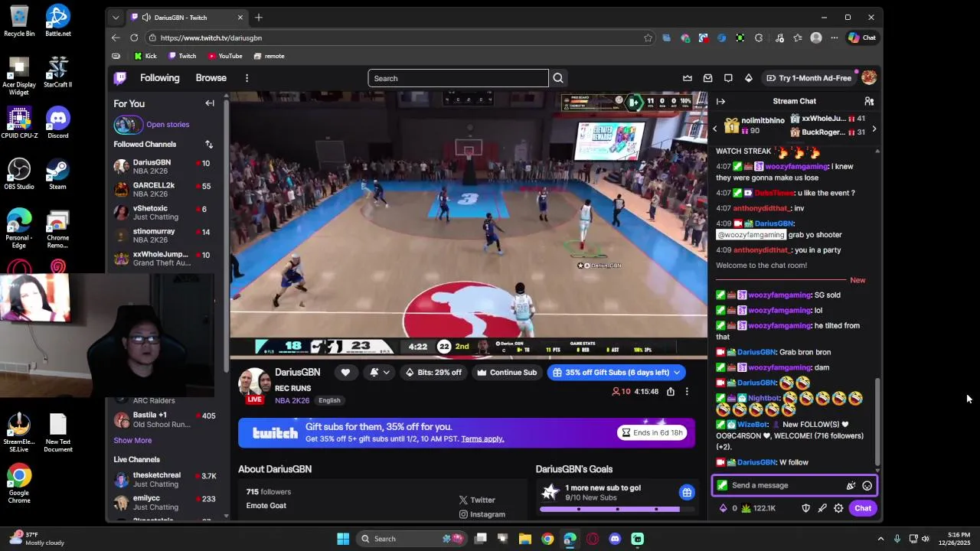Expand the system tray hidden icons
Image resolution: width=980 pixels, height=551 pixels.
coord(880,539)
